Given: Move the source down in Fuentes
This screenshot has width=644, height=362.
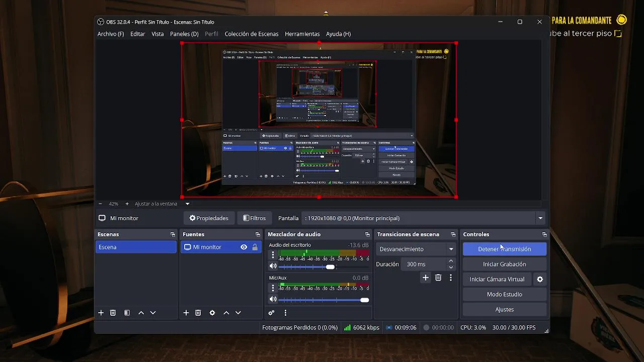Looking at the screenshot, I should (x=238, y=313).
